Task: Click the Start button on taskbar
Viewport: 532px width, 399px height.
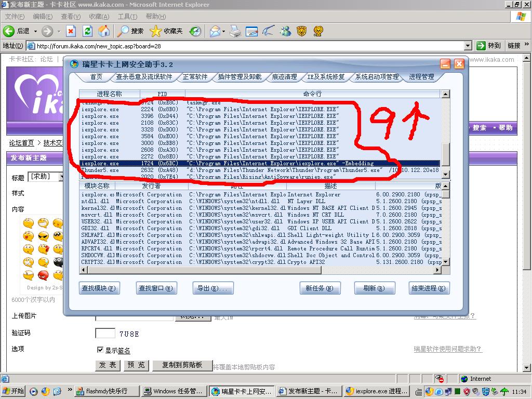Action: (14, 391)
